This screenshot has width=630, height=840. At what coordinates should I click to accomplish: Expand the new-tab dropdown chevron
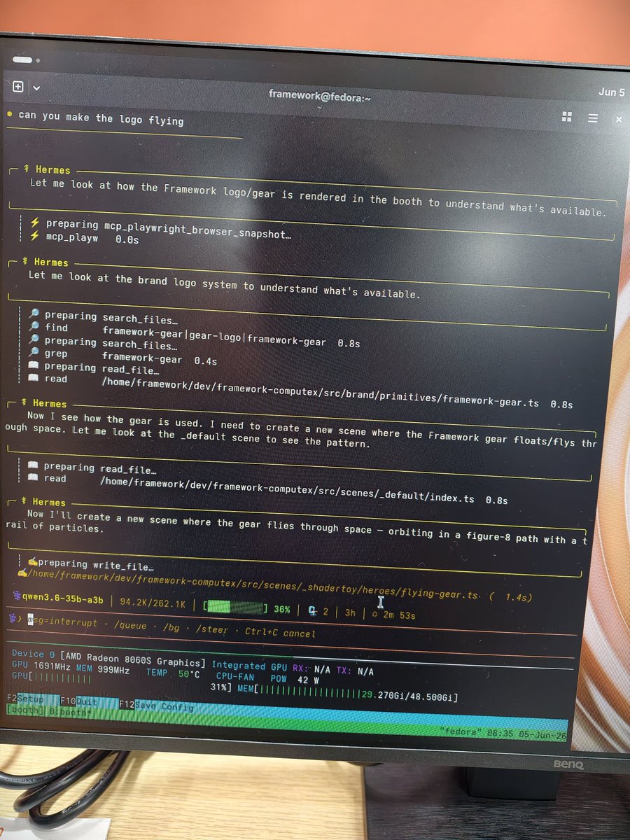[x=36, y=88]
